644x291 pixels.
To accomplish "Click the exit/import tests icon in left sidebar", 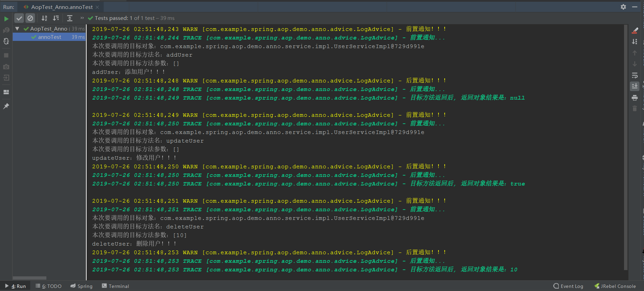I will [x=6, y=78].
